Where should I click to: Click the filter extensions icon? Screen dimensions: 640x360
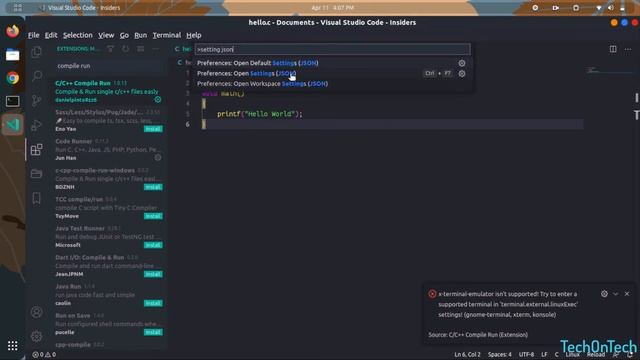pos(110,49)
